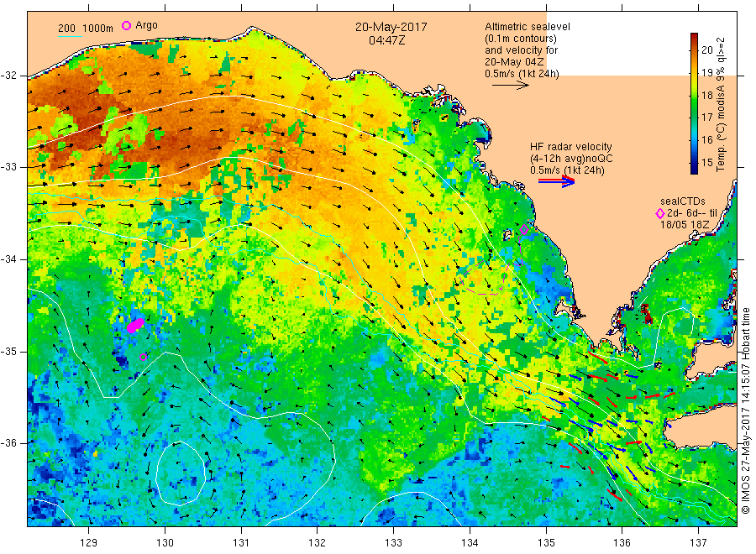The width and height of the screenshot is (756, 554).
Task: Click the color bar value 20
Action: pyautogui.click(x=706, y=50)
